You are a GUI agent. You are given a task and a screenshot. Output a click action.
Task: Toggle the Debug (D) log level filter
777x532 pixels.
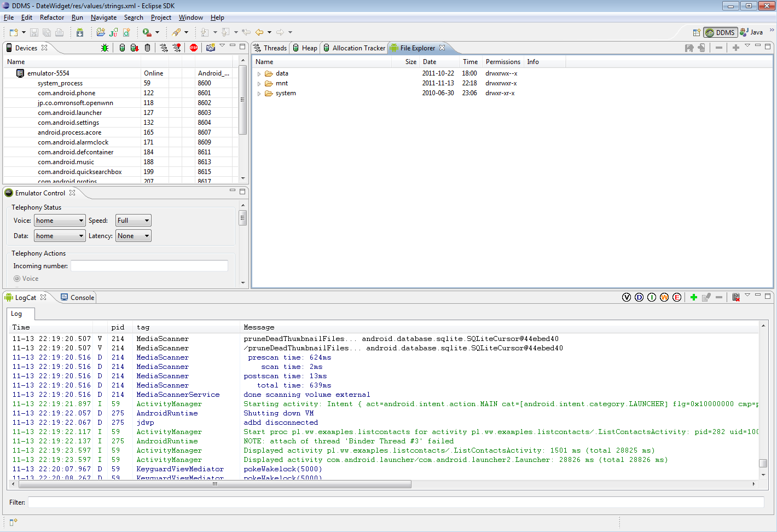coord(639,297)
